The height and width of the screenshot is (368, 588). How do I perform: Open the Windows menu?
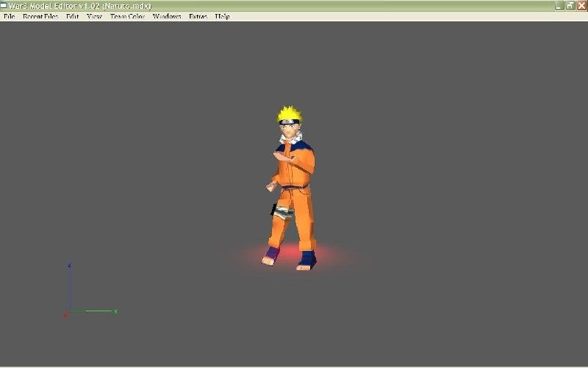pyautogui.click(x=167, y=16)
